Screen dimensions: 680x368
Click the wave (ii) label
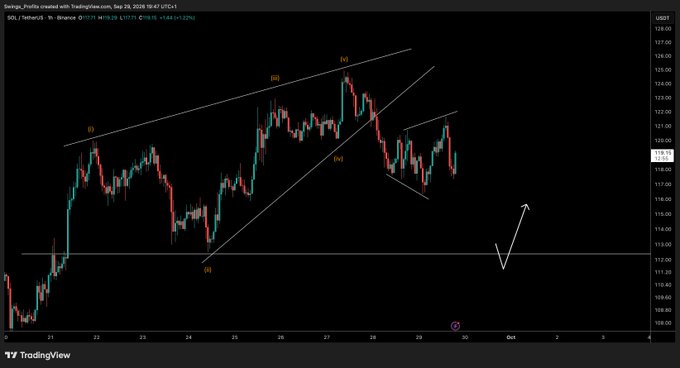tap(208, 270)
